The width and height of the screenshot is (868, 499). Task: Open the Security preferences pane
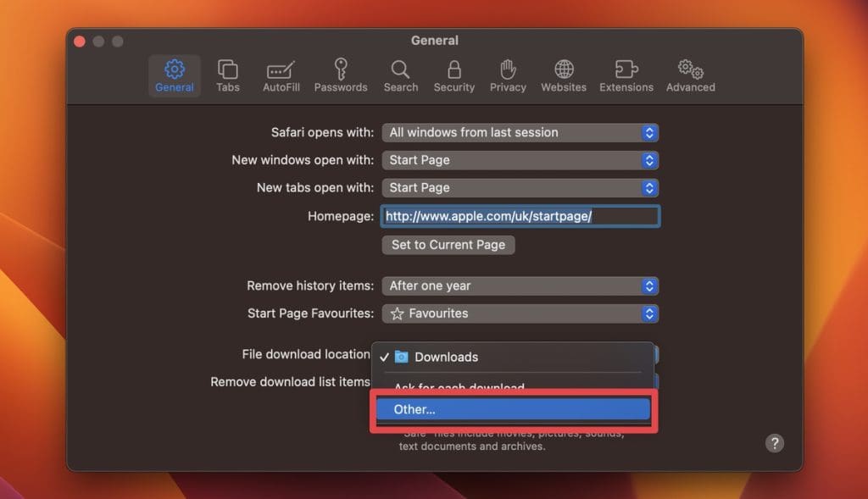pos(454,75)
